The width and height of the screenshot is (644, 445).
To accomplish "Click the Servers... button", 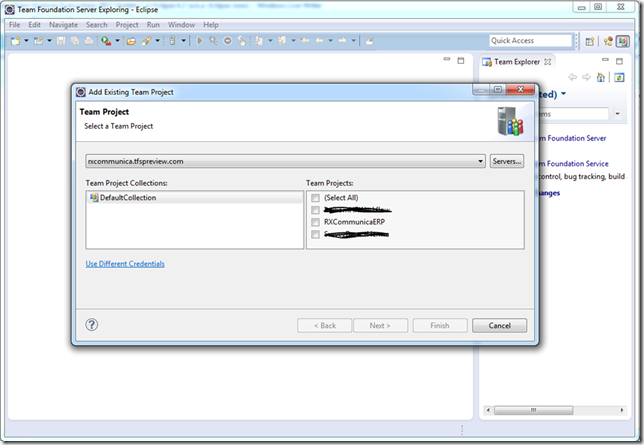I will point(507,161).
